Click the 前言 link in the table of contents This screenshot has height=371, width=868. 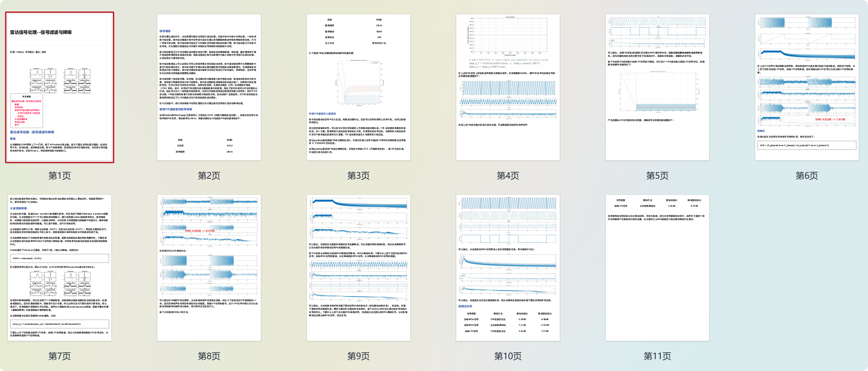tap(17, 104)
